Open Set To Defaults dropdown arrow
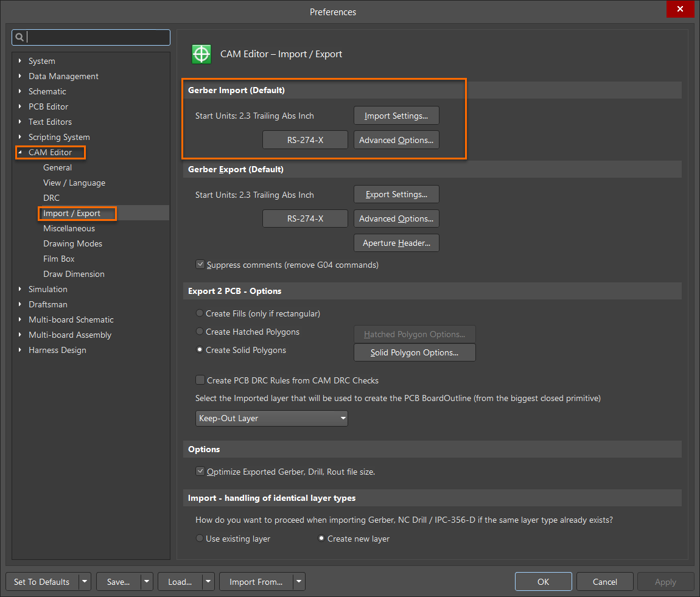Image resolution: width=700 pixels, height=597 pixels. click(85, 582)
